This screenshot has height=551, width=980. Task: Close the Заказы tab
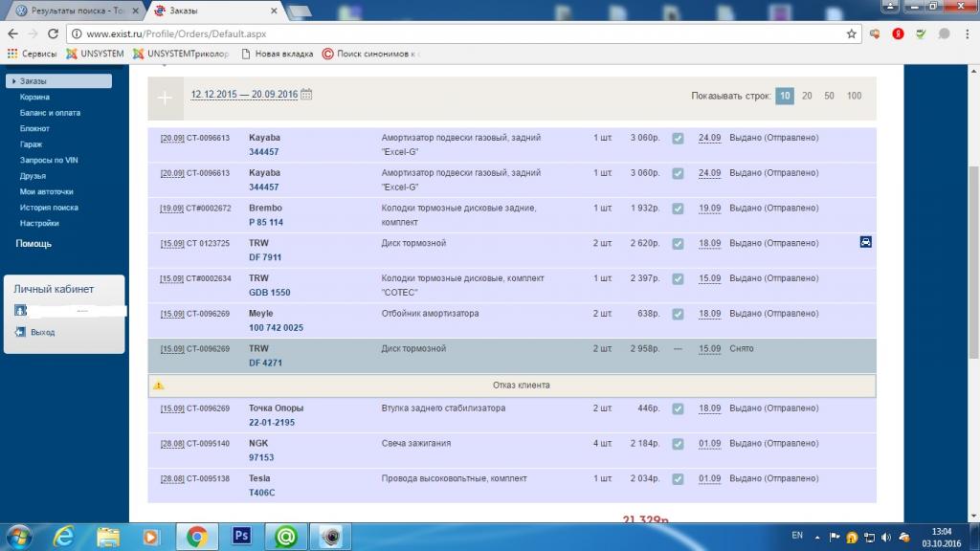274,11
